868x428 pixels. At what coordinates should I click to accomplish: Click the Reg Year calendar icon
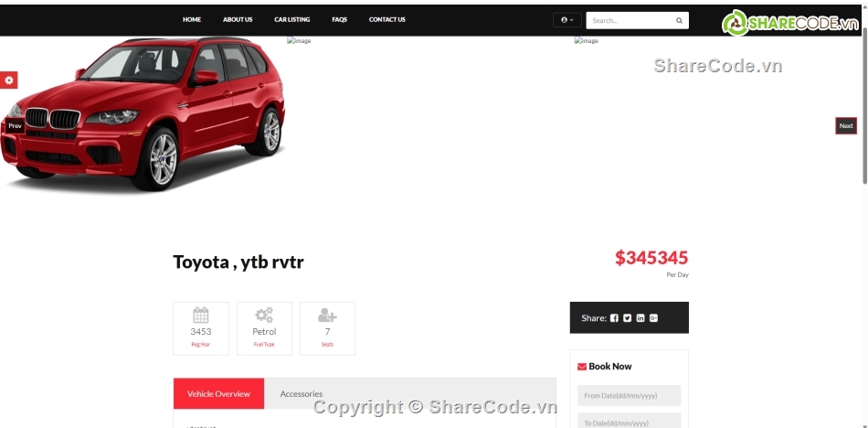[201, 315]
